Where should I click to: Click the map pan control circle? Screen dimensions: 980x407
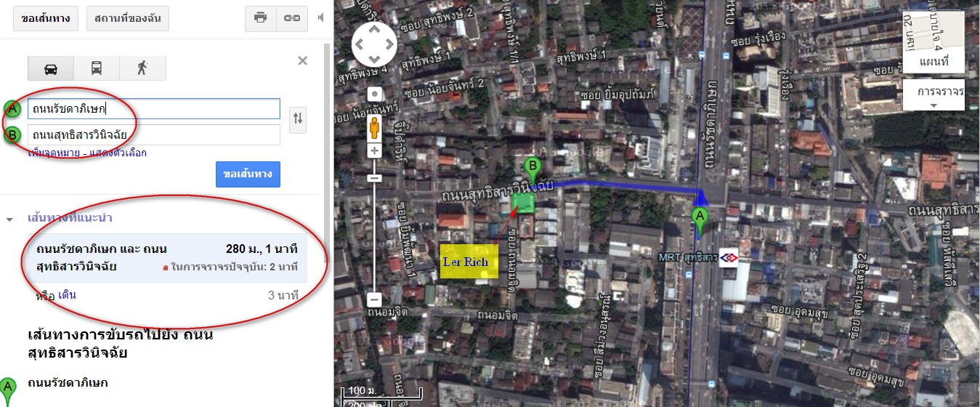click(375, 44)
